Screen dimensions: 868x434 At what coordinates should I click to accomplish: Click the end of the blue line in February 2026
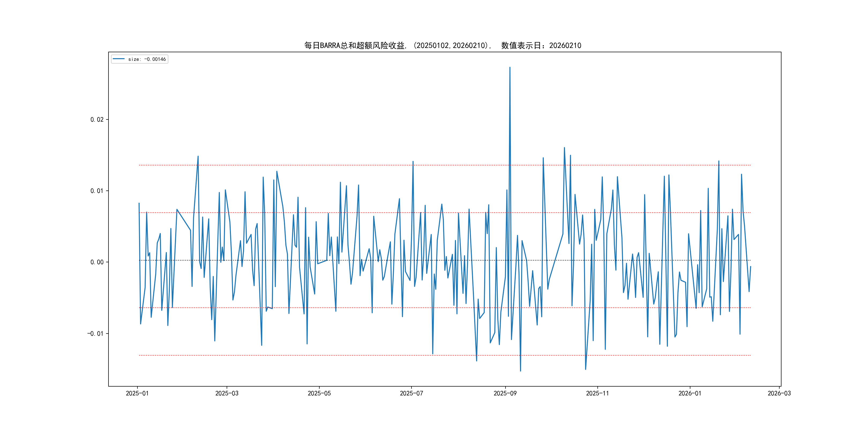(750, 267)
